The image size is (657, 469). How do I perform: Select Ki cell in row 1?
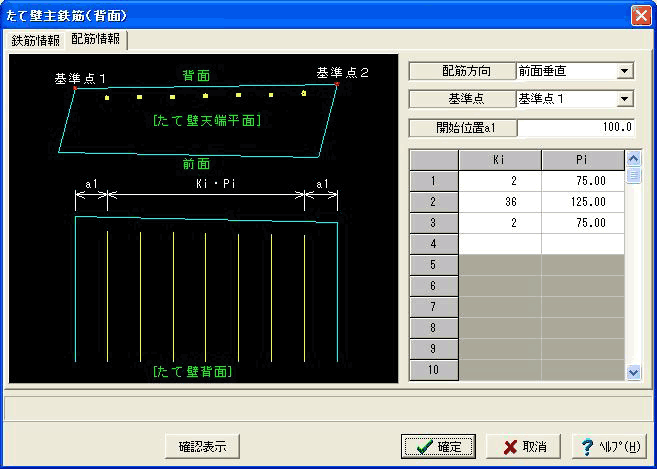point(500,181)
